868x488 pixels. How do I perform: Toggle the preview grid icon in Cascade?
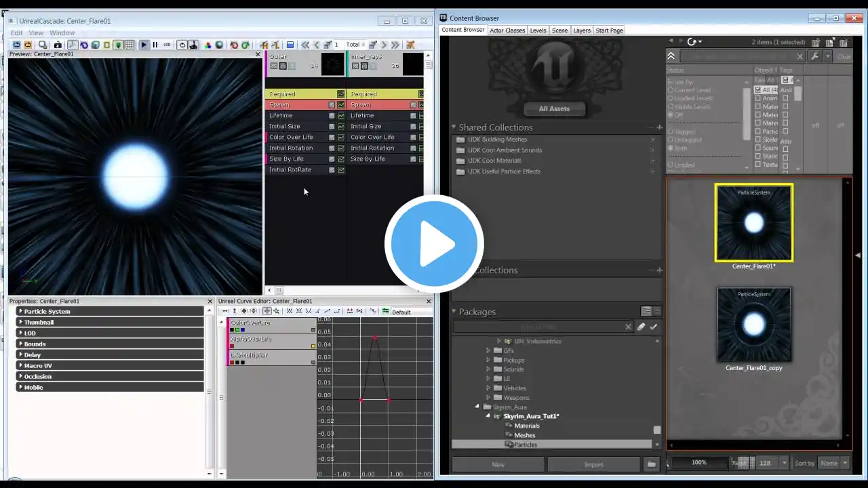[x=130, y=45]
